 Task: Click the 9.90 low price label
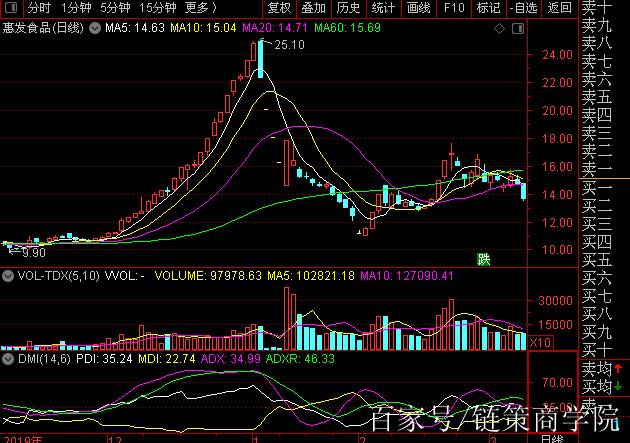pos(34,253)
